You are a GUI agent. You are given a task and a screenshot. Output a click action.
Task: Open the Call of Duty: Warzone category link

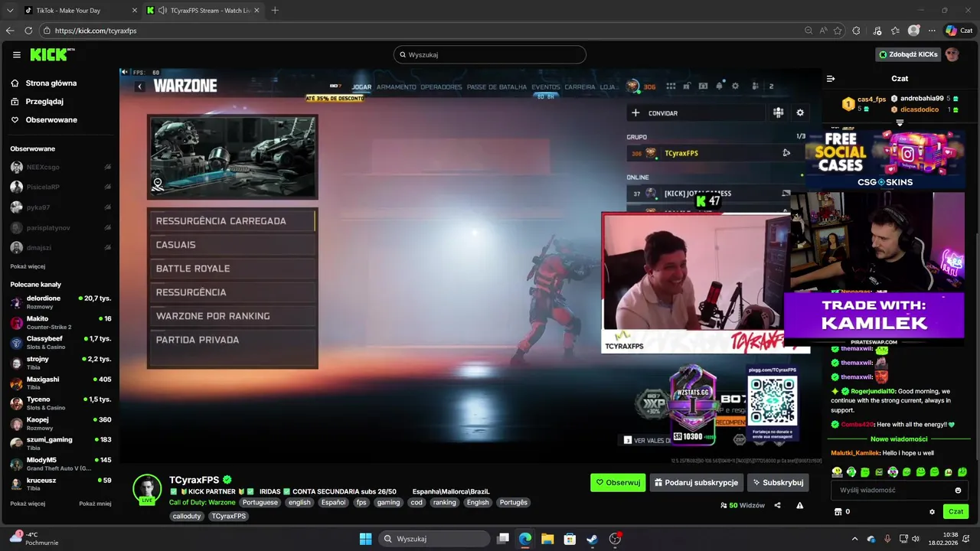coord(202,503)
